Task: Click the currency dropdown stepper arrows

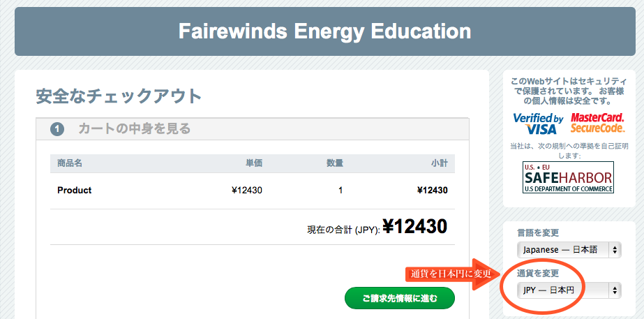Action: pyautogui.click(x=615, y=290)
